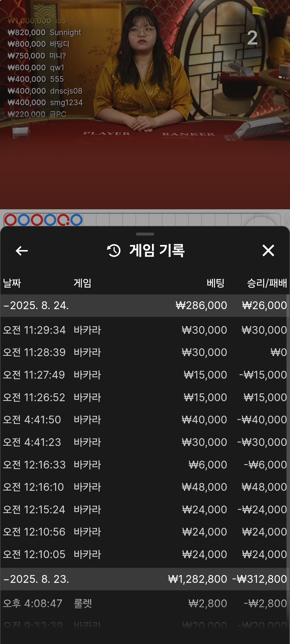Tap Sunnight's ₩820,000 entry in winners list
This screenshot has width=290, height=644.
[x=44, y=32]
